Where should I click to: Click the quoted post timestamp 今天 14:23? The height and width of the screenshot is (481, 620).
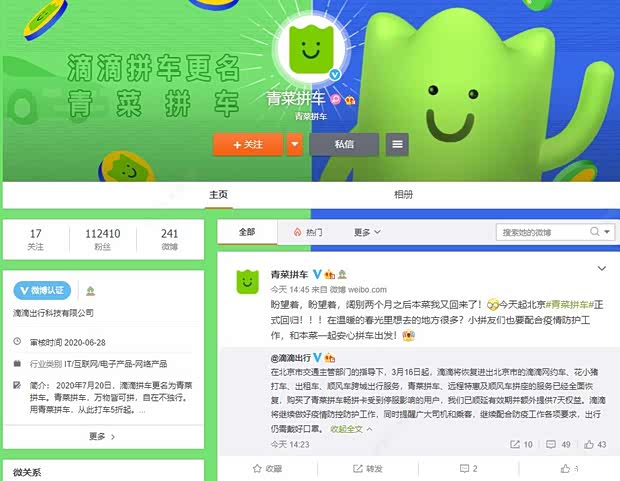click(290, 445)
